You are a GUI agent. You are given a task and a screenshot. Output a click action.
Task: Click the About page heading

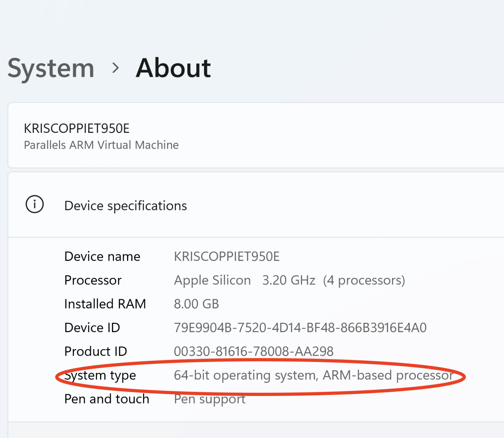[x=173, y=68]
